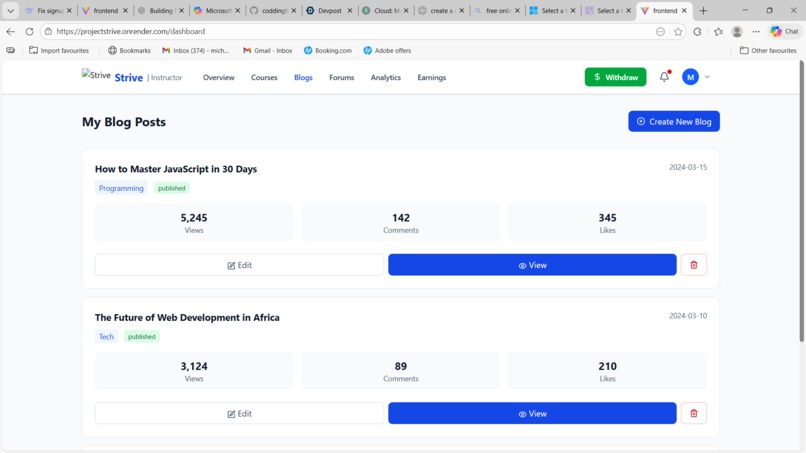Click the leftmost favourites bar icon

[x=10, y=50]
